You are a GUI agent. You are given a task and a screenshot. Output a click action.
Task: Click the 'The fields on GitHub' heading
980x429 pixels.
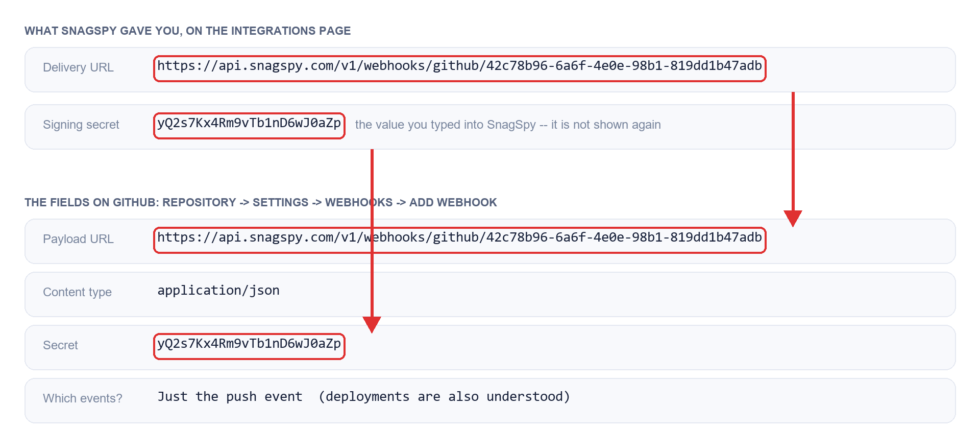[260, 202]
